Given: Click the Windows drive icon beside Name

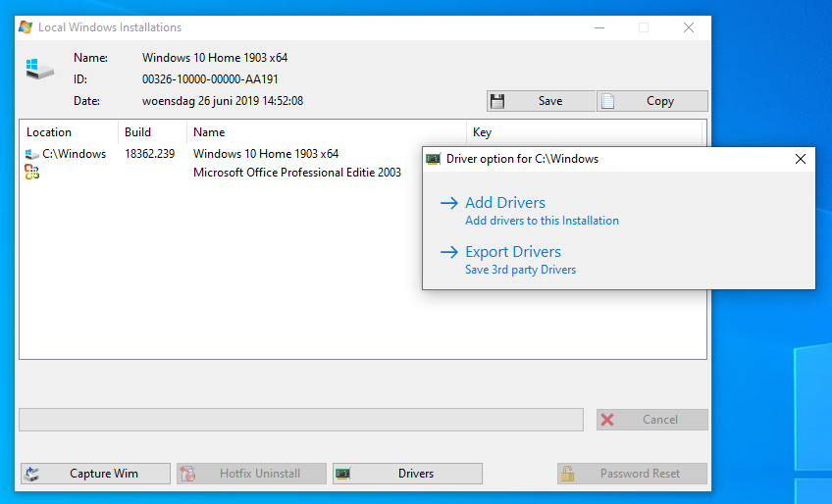Looking at the screenshot, I should [40, 69].
